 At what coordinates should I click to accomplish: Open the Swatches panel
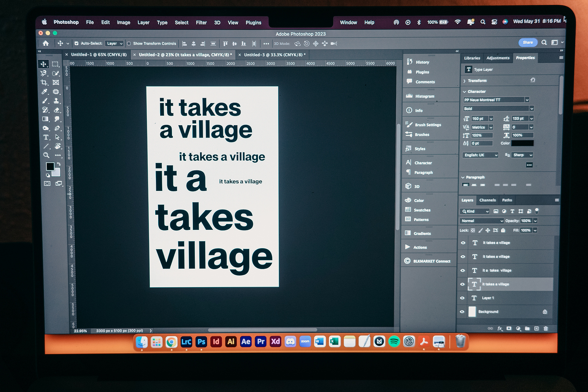[418, 210]
